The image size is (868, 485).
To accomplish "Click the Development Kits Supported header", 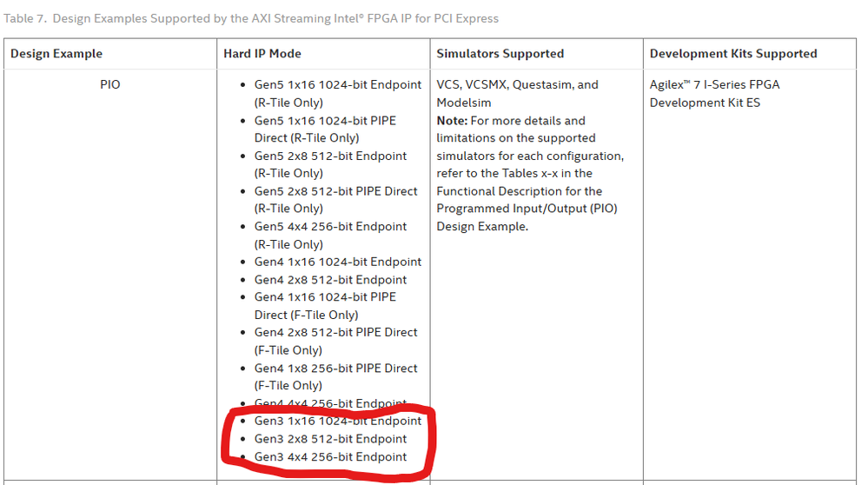I will point(733,54).
